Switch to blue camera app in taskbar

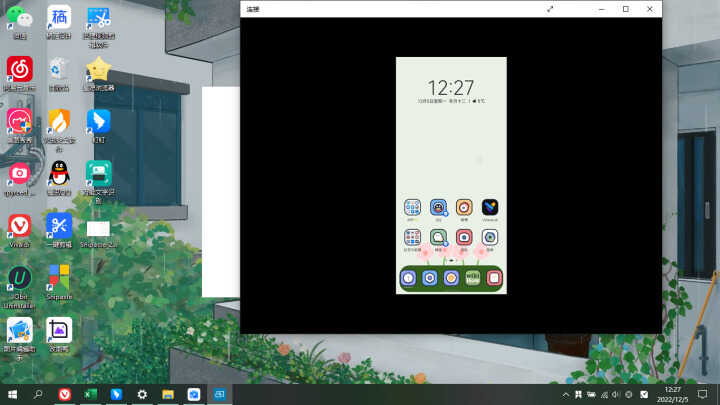pos(194,394)
